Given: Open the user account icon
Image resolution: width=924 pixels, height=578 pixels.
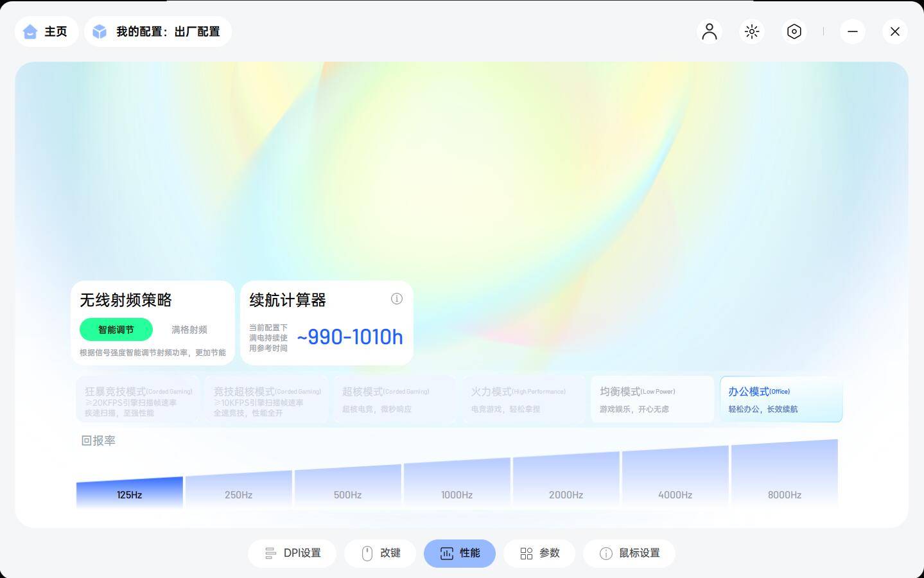Looking at the screenshot, I should tap(709, 31).
